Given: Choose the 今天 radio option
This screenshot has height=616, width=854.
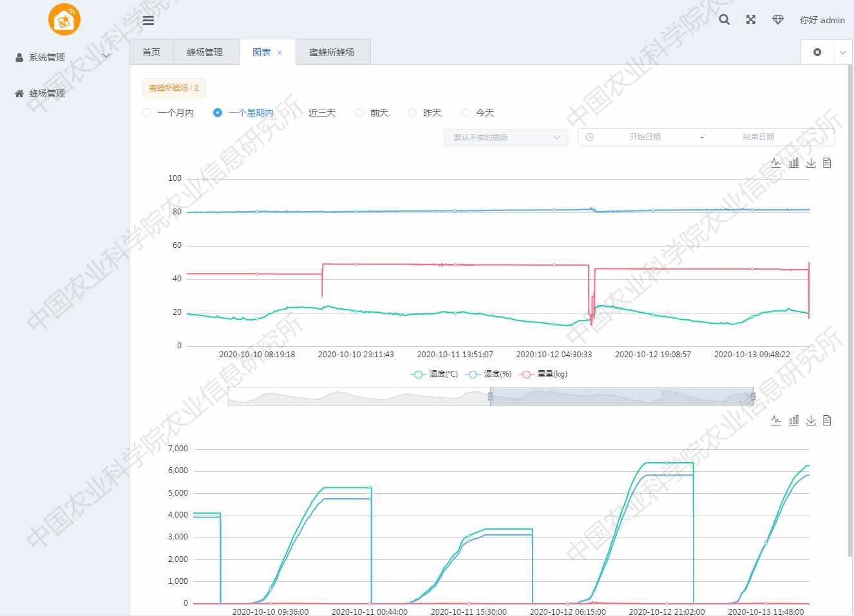Looking at the screenshot, I should [x=465, y=113].
